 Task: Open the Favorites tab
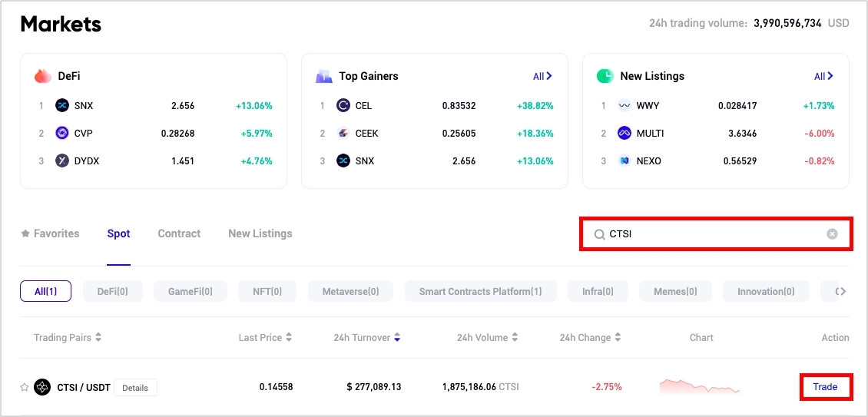click(x=50, y=233)
